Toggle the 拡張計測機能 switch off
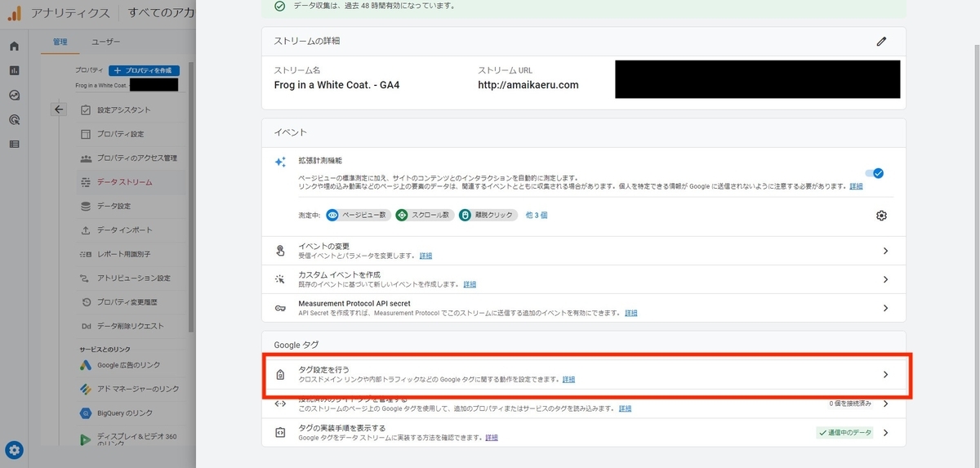This screenshot has height=468, width=980. tap(875, 173)
